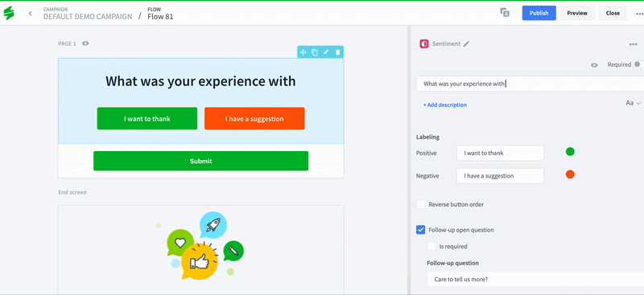Check the Is required box
The height and width of the screenshot is (295, 644).
pos(431,247)
